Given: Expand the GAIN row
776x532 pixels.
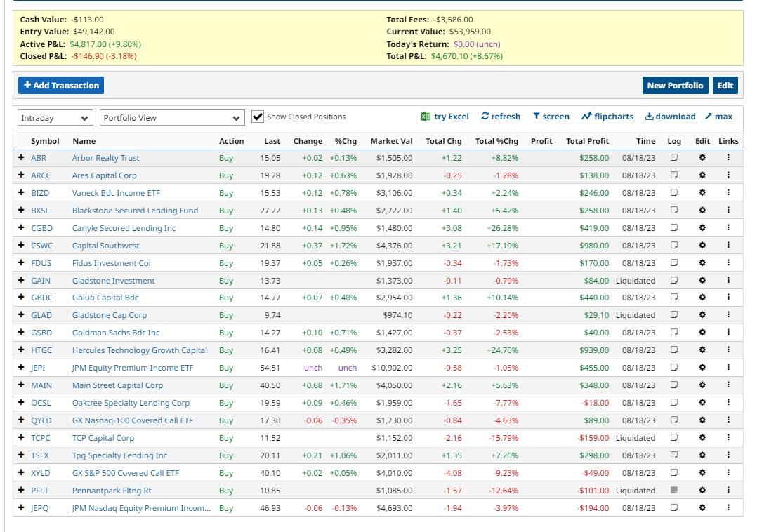Looking at the screenshot, I should tap(21, 280).
